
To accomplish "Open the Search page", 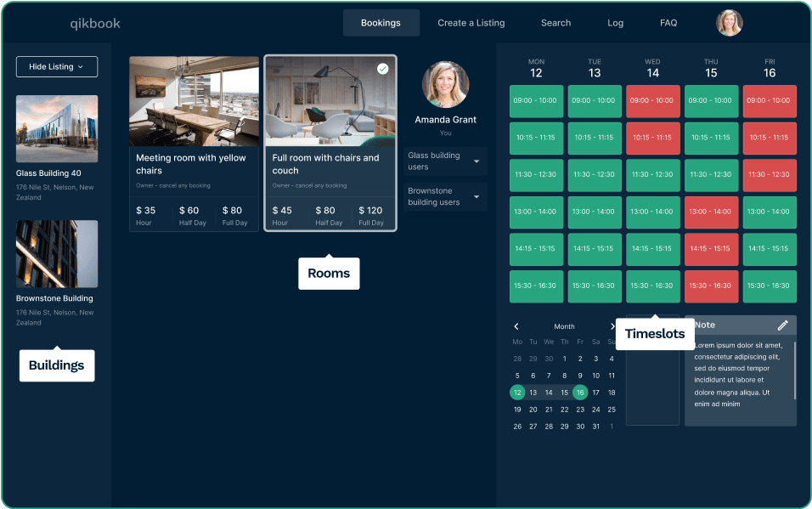I will click(555, 23).
